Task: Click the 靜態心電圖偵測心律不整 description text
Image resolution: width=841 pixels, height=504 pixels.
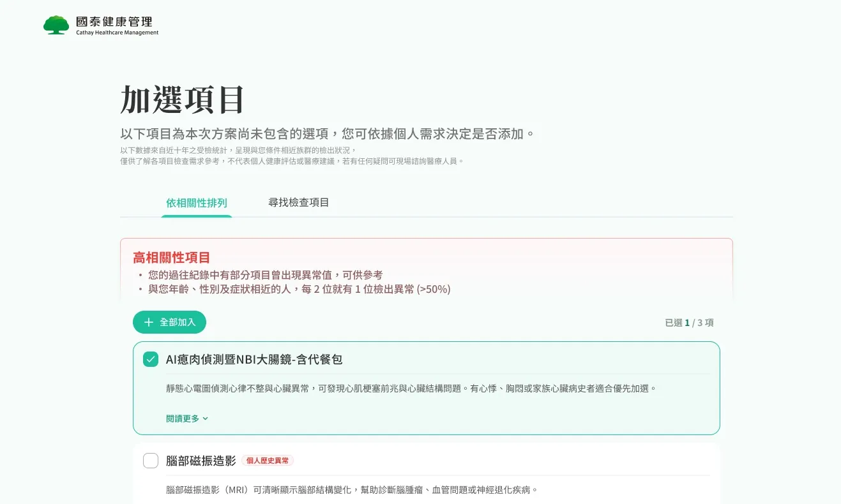Action: pos(411,388)
